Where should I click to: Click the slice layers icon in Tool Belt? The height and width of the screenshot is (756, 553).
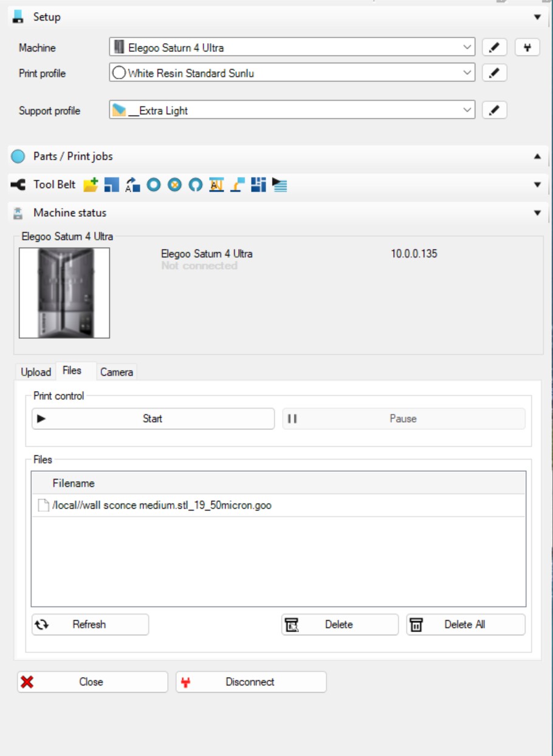click(280, 185)
